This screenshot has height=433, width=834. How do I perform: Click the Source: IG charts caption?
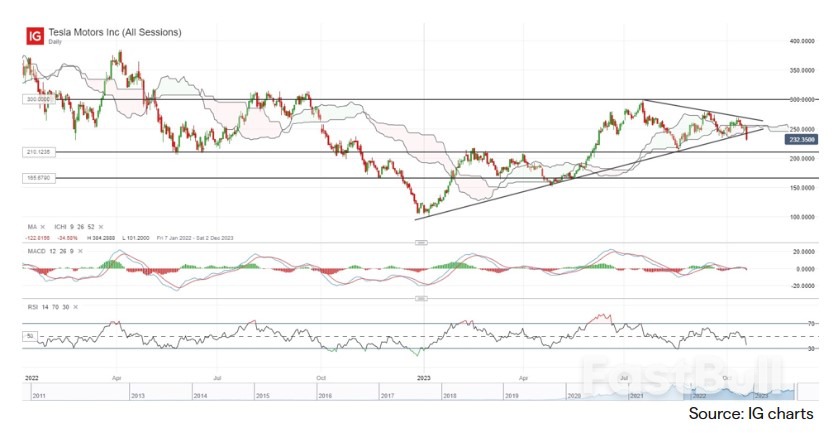click(x=751, y=414)
